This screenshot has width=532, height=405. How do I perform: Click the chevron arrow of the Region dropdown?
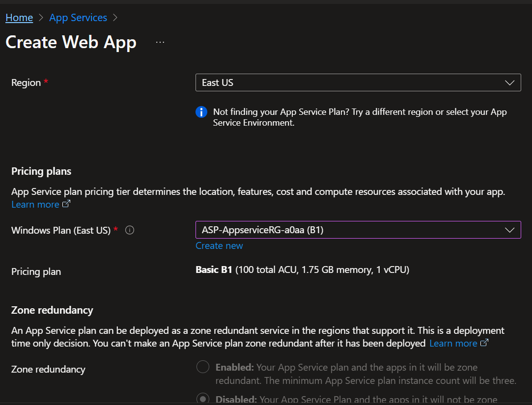point(509,83)
